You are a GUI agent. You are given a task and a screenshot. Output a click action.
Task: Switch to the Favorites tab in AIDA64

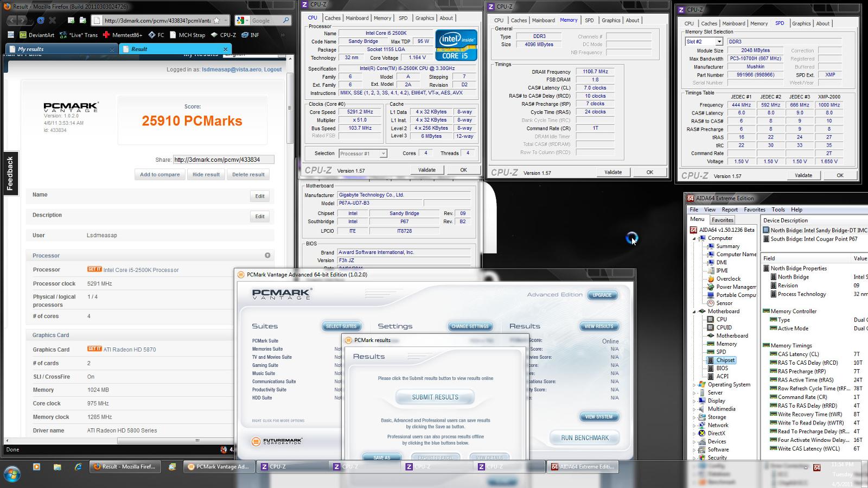[722, 220]
